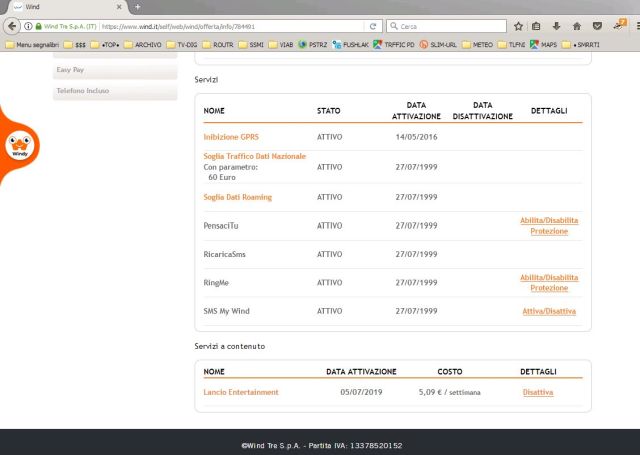Open the $$$ bookmarks folder

click(75, 44)
